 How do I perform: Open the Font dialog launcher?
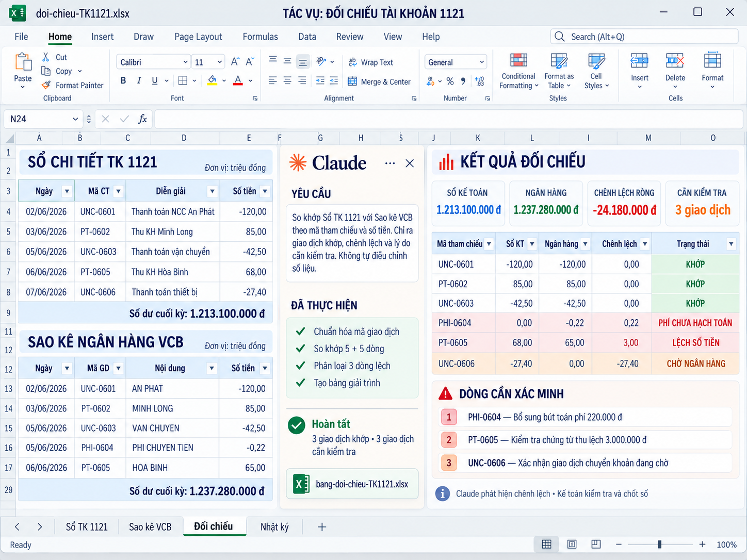(255, 98)
